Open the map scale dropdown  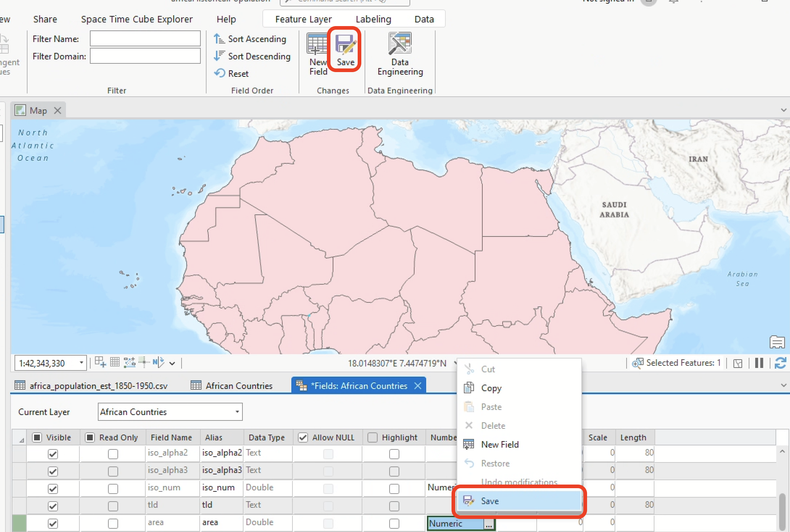[81, 363]
